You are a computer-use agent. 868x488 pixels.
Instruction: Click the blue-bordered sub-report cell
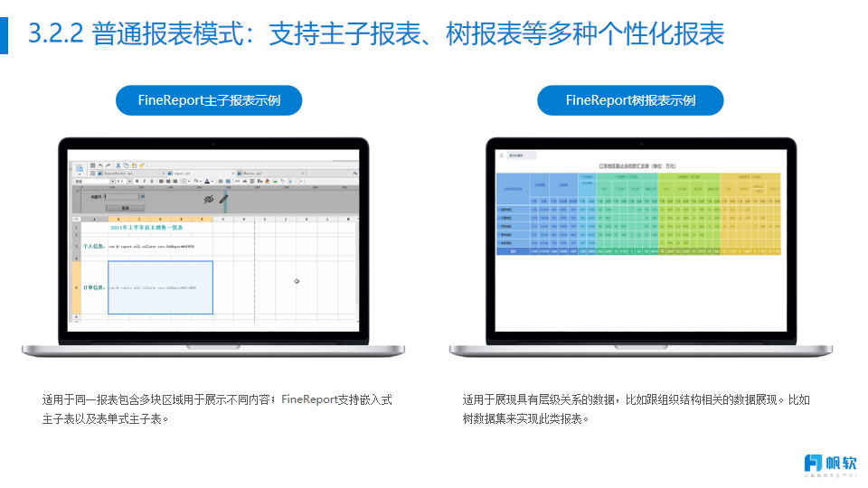(x=161, y=287)
